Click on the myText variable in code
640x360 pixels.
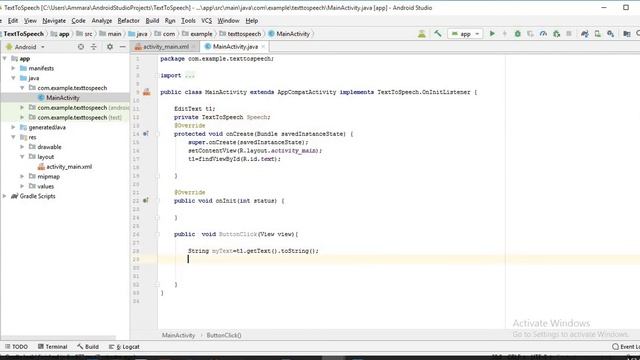point(222,251)
